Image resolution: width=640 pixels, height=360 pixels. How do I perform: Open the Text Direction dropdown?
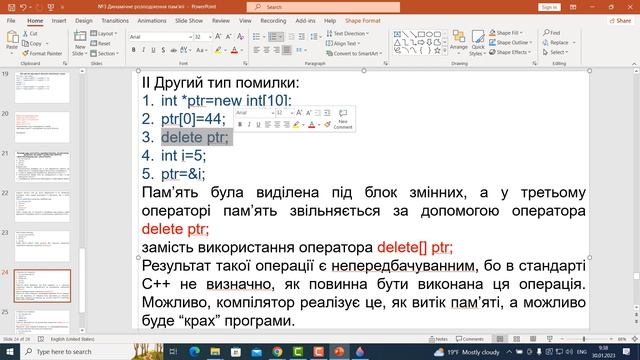pos(348,33)
